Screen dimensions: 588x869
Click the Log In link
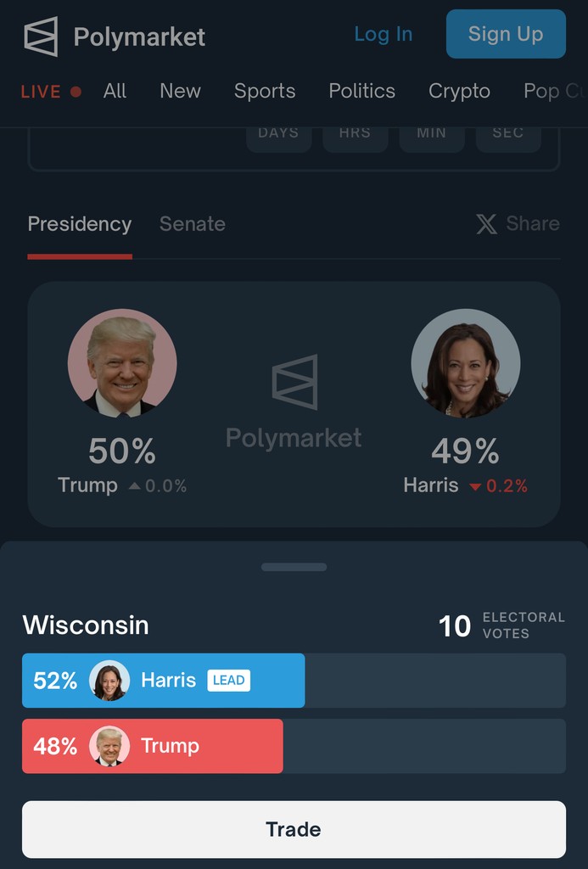coord(383,34)
